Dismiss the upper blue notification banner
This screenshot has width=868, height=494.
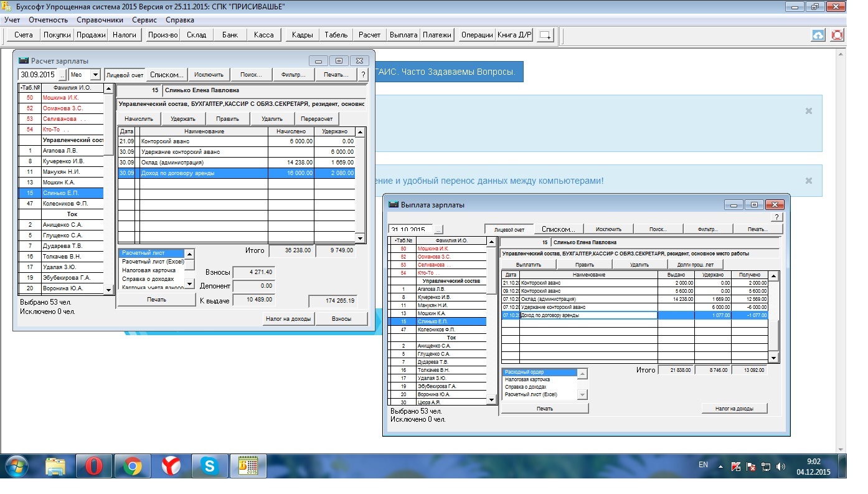pos(808,111)
